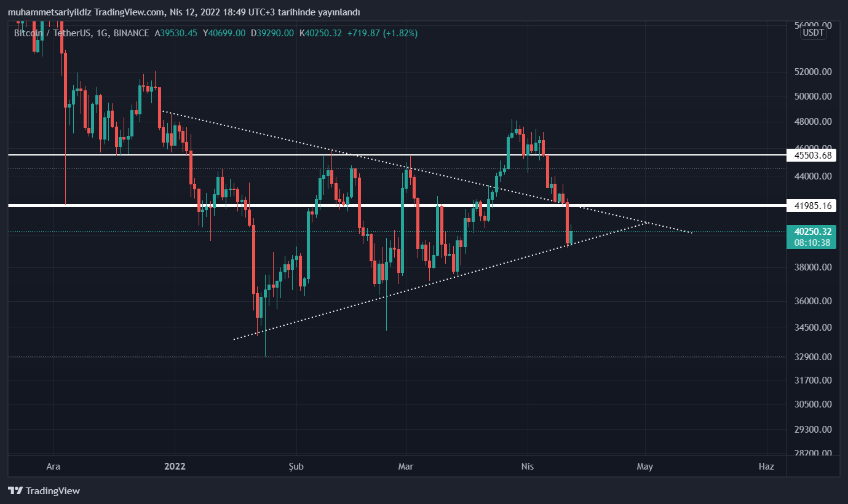Open the USDT currency selector
Image resolution: width=848 pixels, height=504 pixels.
pyautogui.click(x=813, y=33)
